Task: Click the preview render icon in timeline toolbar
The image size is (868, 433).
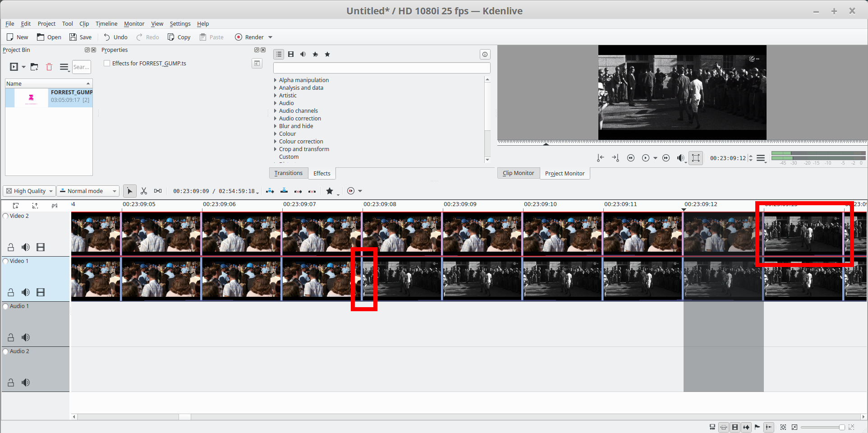Action: pos(351,191)
